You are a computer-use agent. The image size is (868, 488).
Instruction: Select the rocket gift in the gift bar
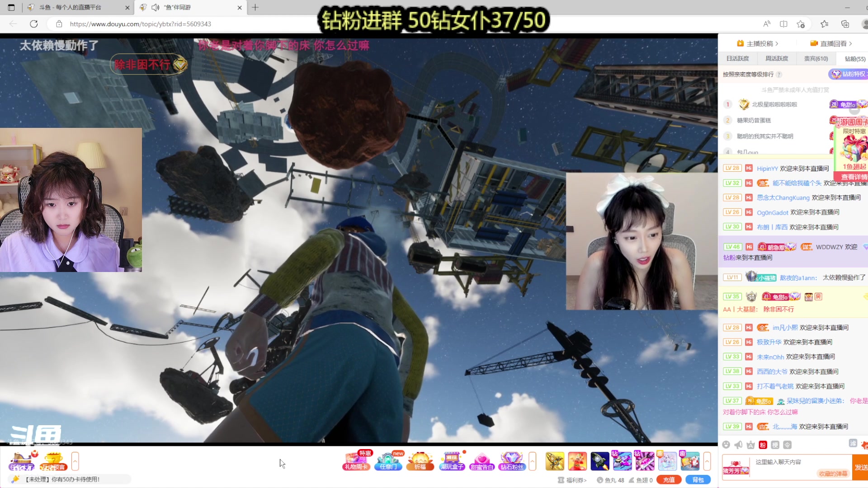click(600, 461)
